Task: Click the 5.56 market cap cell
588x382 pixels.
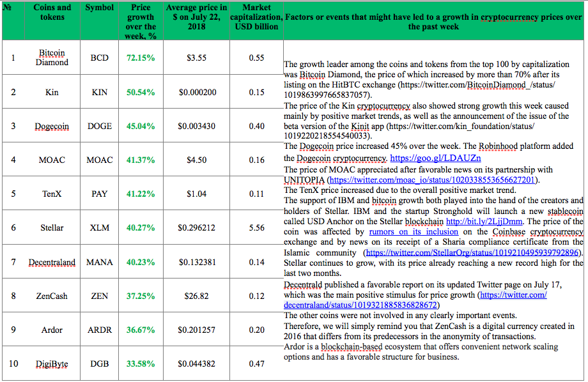Action: click(x=256, y=227)
